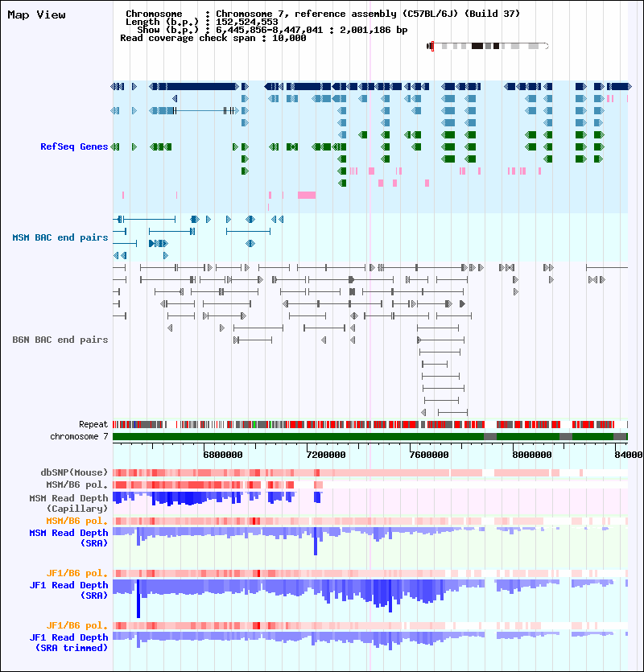Click the JF1 Read Depth (SRA) label
Viewport: 644px width, 672px height.
(68, 590)
